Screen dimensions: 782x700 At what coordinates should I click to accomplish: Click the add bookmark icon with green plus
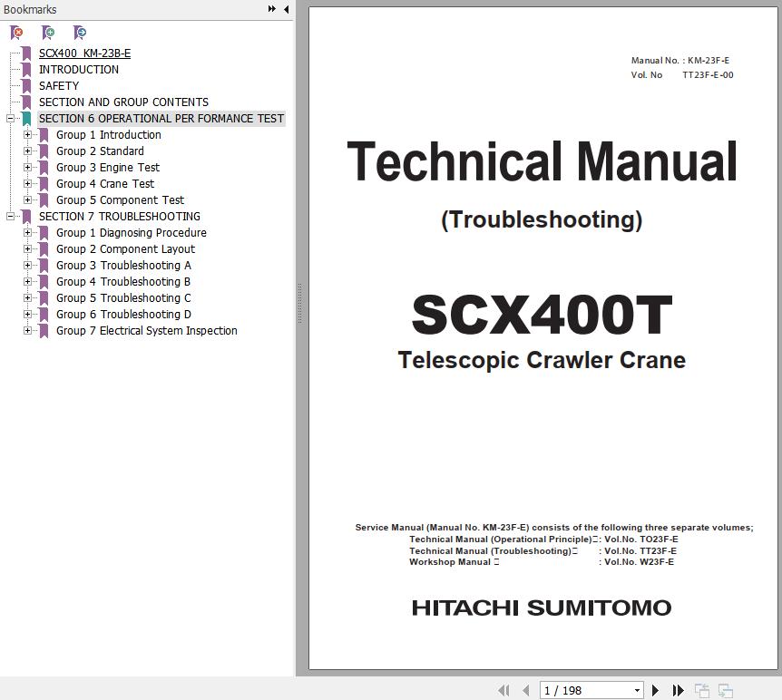[48, 33]
